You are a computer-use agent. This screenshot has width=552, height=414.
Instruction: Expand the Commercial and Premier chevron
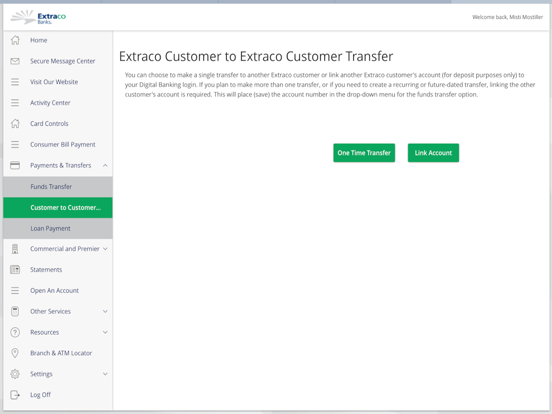[x=105, y=249]
